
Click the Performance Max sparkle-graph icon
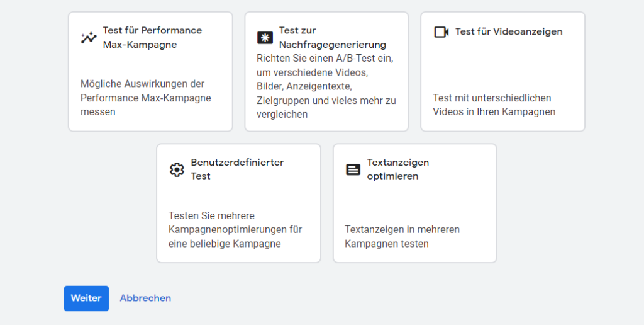click(88, 38)
